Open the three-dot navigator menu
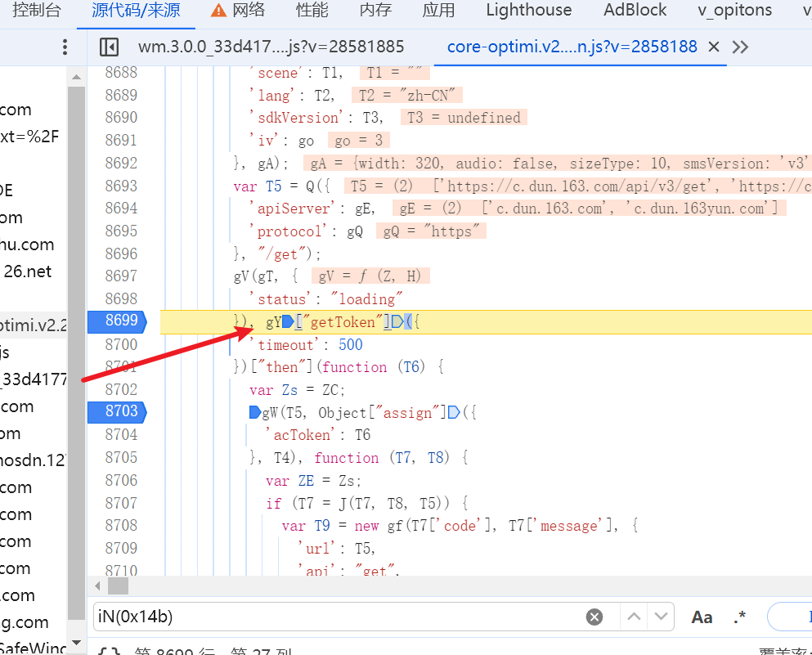Screen dimensions: 812x655 coord(65,47)
